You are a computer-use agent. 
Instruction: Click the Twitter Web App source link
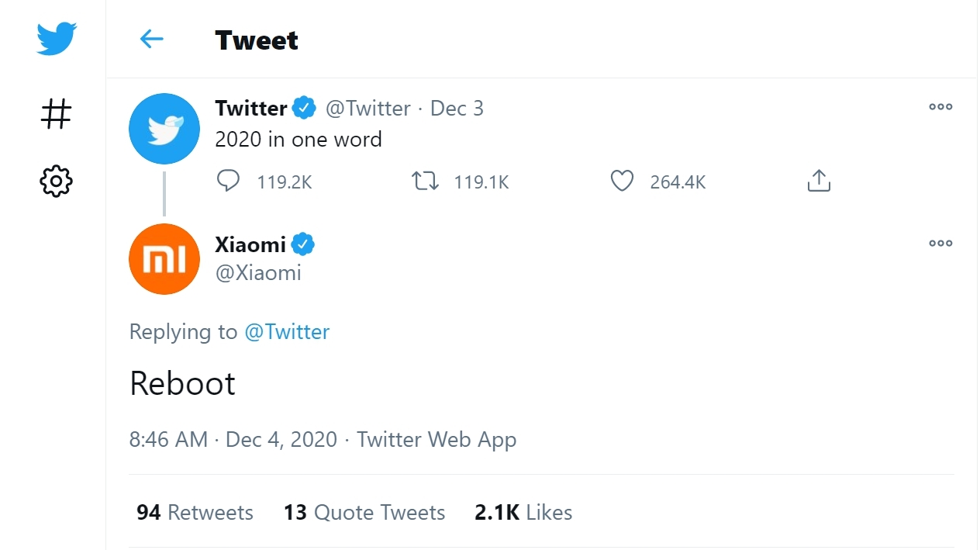(x=437, y=440)
